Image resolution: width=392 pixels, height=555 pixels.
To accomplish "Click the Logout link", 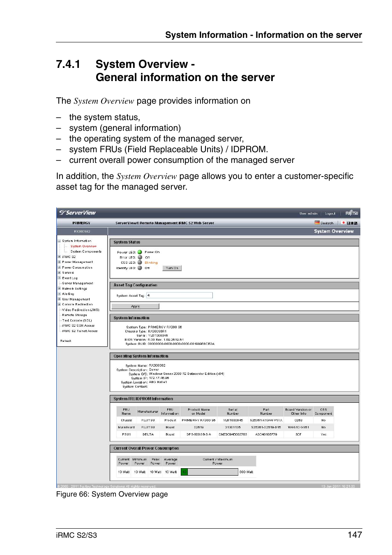I will (330, 214).
